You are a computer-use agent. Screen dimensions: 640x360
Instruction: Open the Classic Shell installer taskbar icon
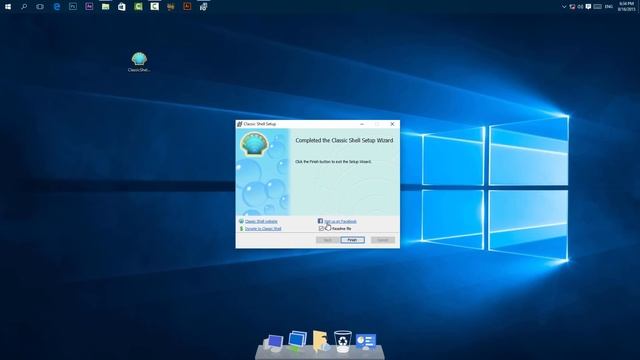203,7
